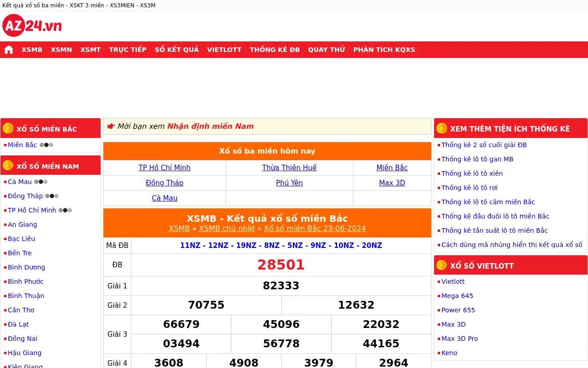The height and width of the screenshot is (368, 588).
Task: Open the Đồng Nai province link
Action: (23, 339)
